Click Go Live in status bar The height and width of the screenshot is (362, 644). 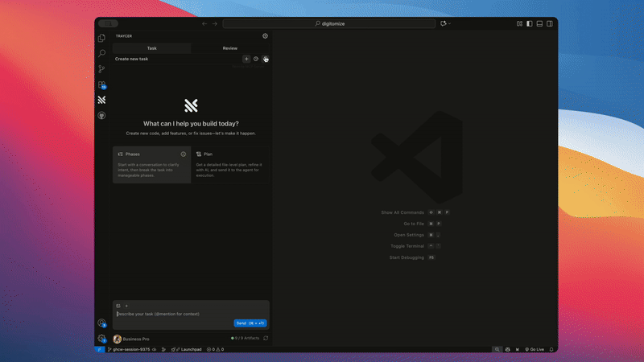point(535,349)
